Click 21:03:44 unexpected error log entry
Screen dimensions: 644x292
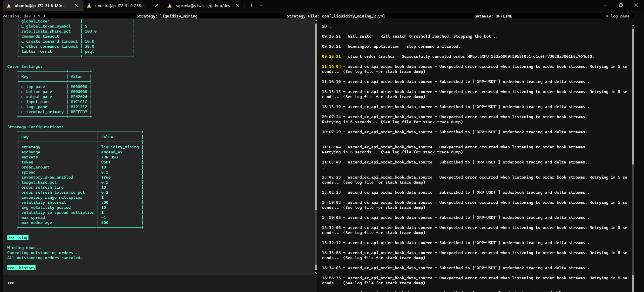pyautogui.click(x=454, y=149)
